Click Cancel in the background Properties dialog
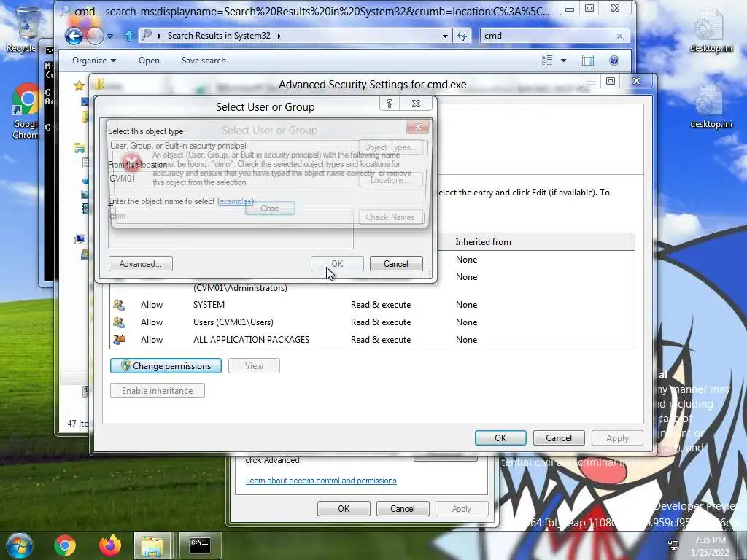747x560 pixels. [x=403, y=508]
